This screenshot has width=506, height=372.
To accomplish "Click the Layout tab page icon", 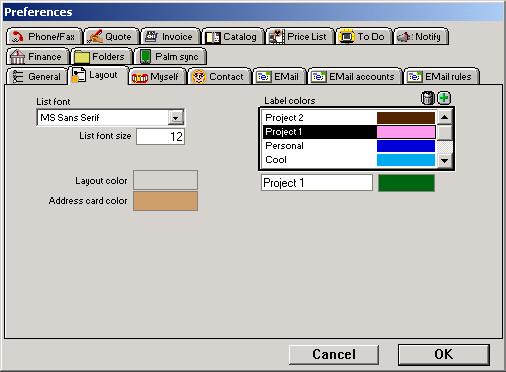I will [x=79, y=75].
